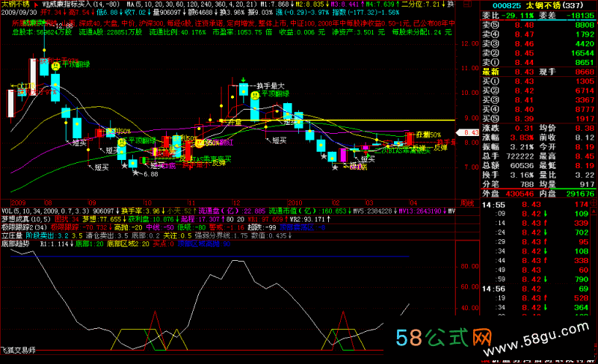The image size is (598, 364).
Task: Click the 均价 8.38 value
Action: 585,128
